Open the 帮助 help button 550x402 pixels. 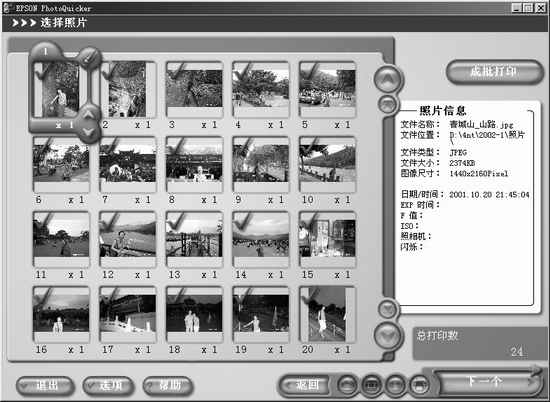pyautogui.click(x=168, y=386)
